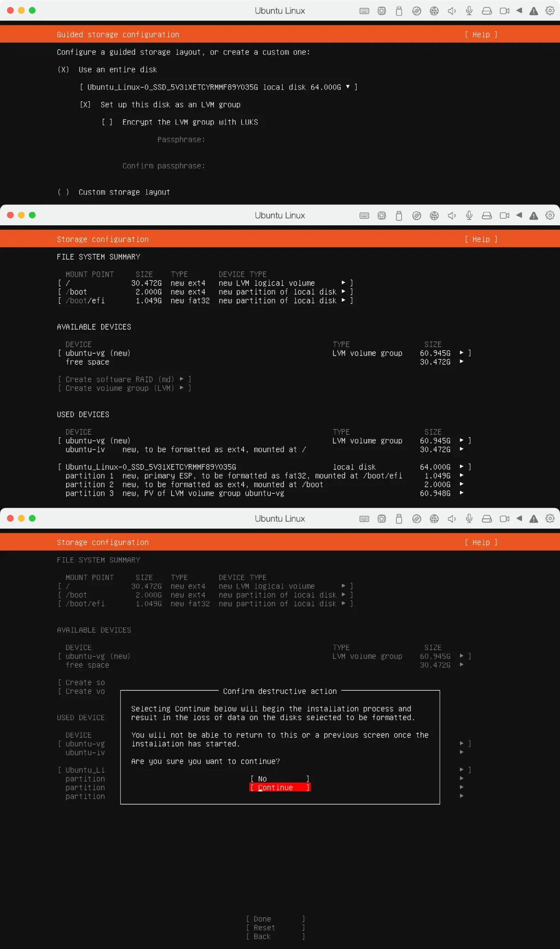
Task: Click 'Continue' in Confirm destructive action dialog
Action: pyautogui.click(x=280, y=787)
